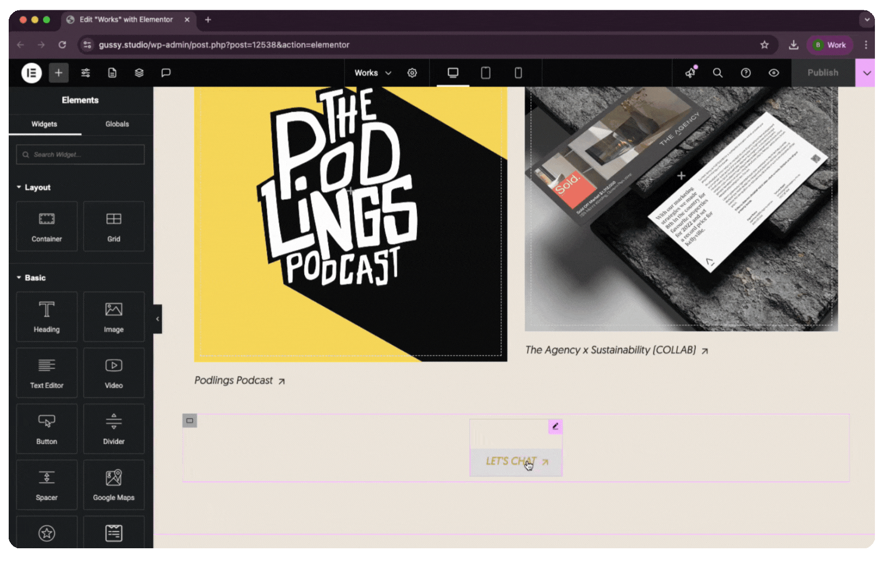Switch to tablet responsive view
This screenshot has height=588, width=882.
(x=486, y=73)
